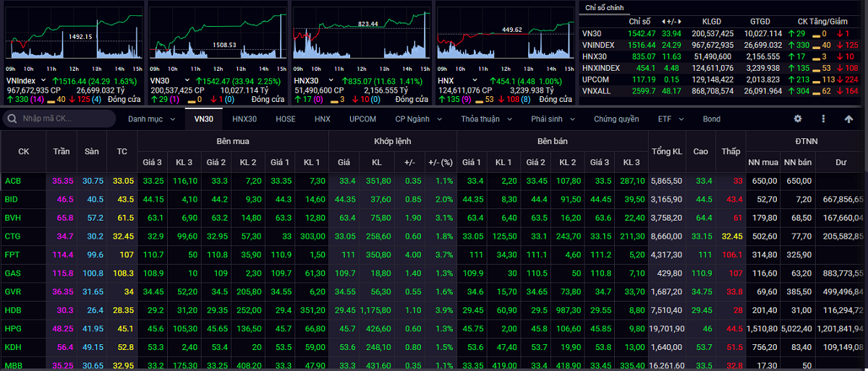The image size is (868, 371).
Task: Click the HNX intraday chart
Action: 505,37
